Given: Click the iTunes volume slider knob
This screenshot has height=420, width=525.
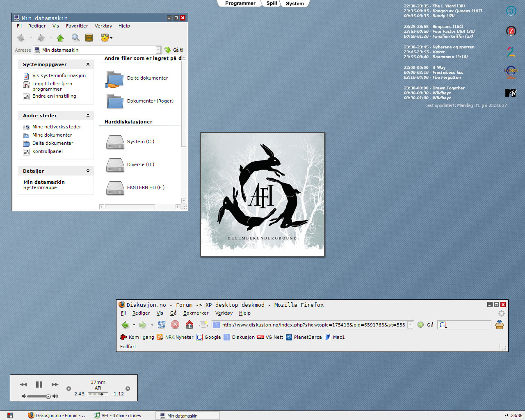Looking at the screenshot, I should pyautogui.click(x=48, y=396).
